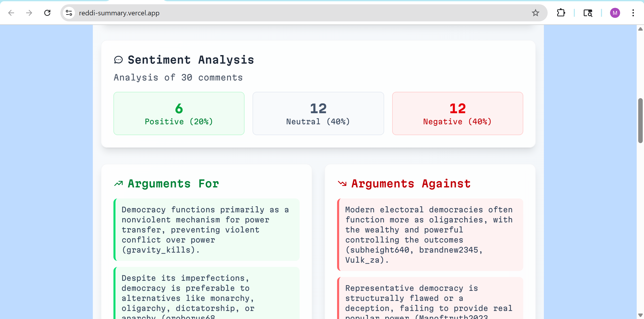Open the Extensions puzzle icon
The width and height of the screenshot is (644, 319).
pyautogui.click(x=561, y=13)
